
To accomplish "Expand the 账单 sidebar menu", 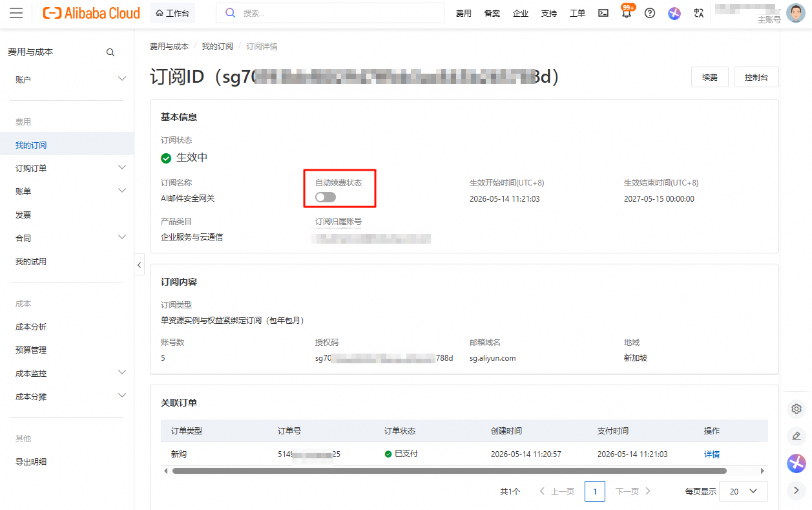I will [122, 191].
